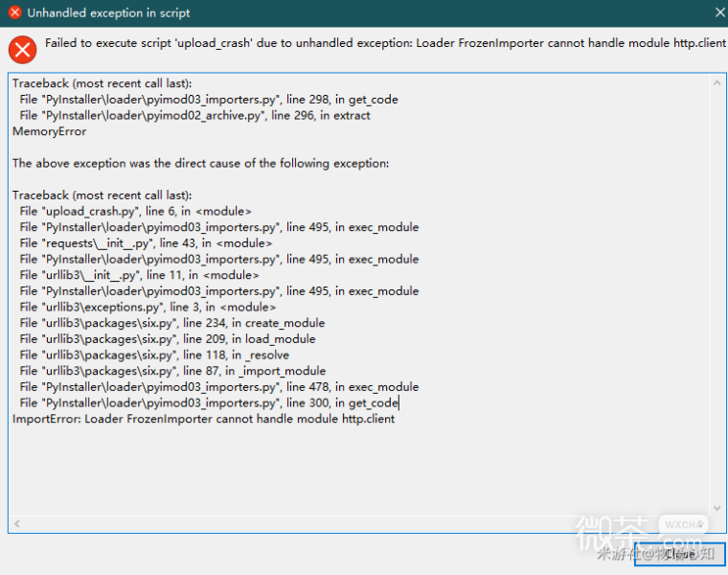Screen dimensions: 728x575
Task: Click the vertical scrollbar down arrow
Action: tap(717, 508)
